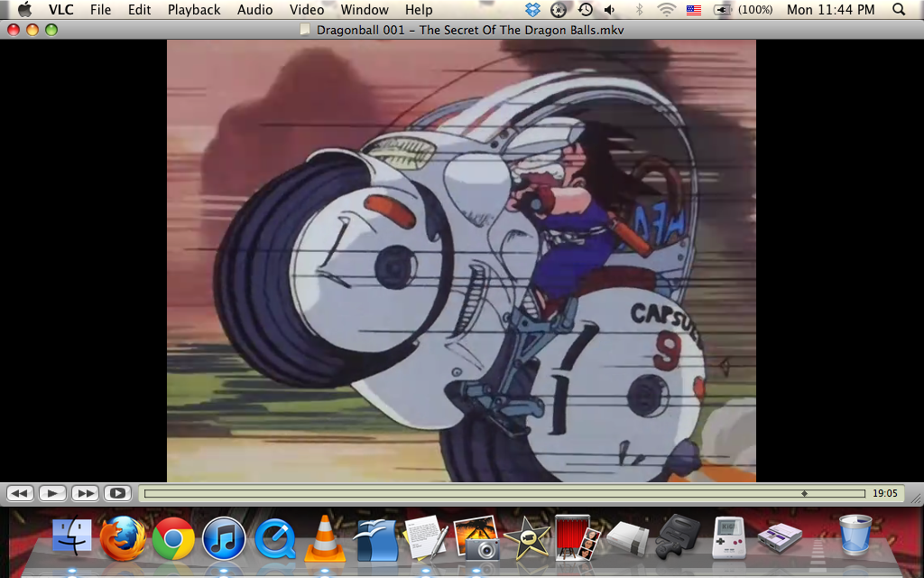
Task: Open the Edit menu
Action: coord(140,9)
